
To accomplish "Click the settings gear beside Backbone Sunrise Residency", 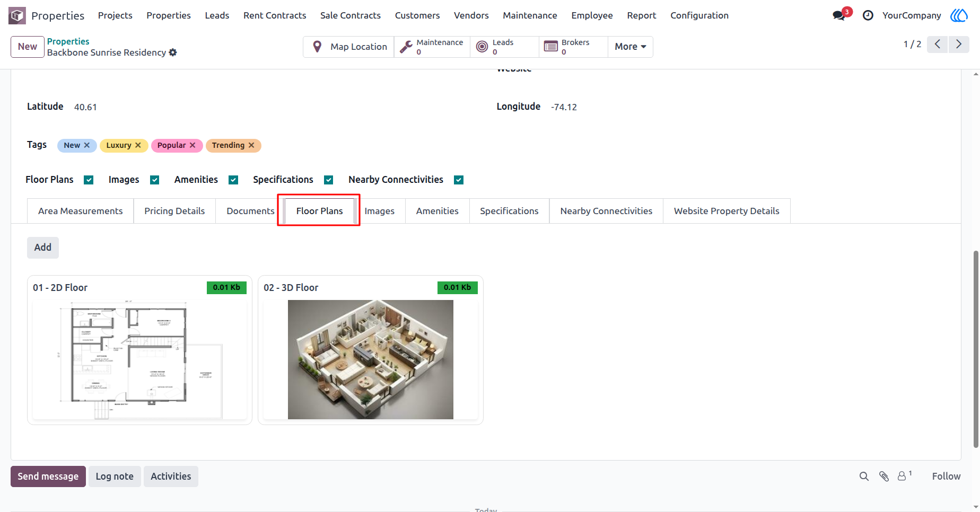I will (173, 52).
